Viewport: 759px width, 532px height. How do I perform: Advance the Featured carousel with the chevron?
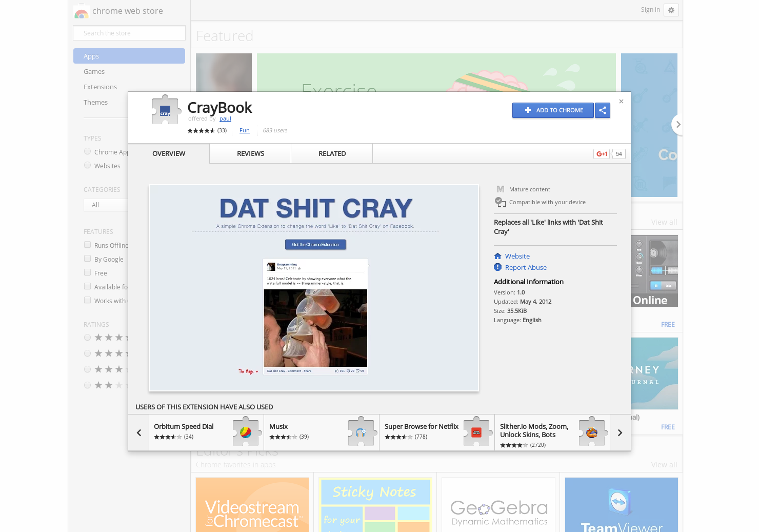pos(678,125)
